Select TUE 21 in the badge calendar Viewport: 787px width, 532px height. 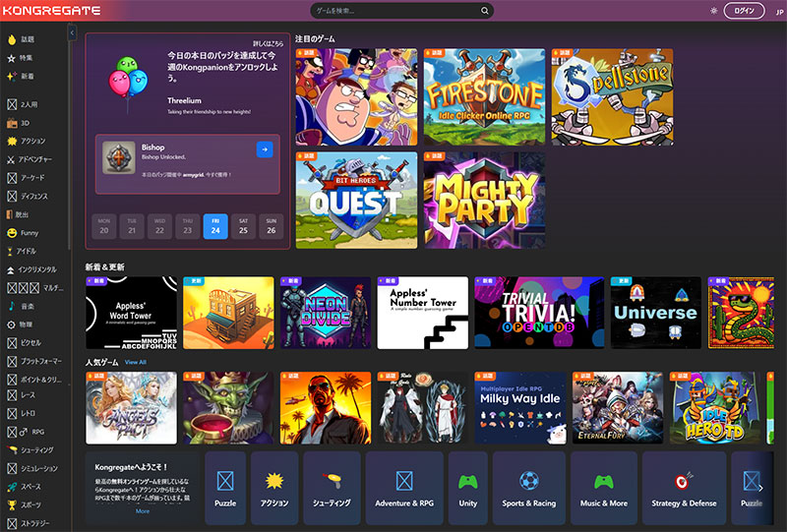[x=132, y=226]
